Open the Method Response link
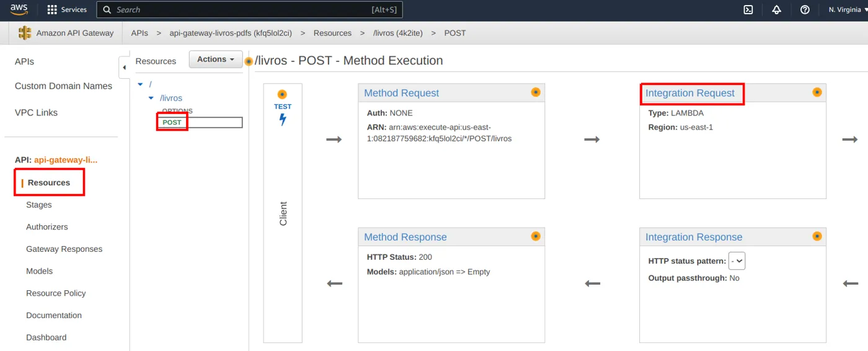Image resolution: width=868 pixels, height=351 pixels. tap(405, 237)
